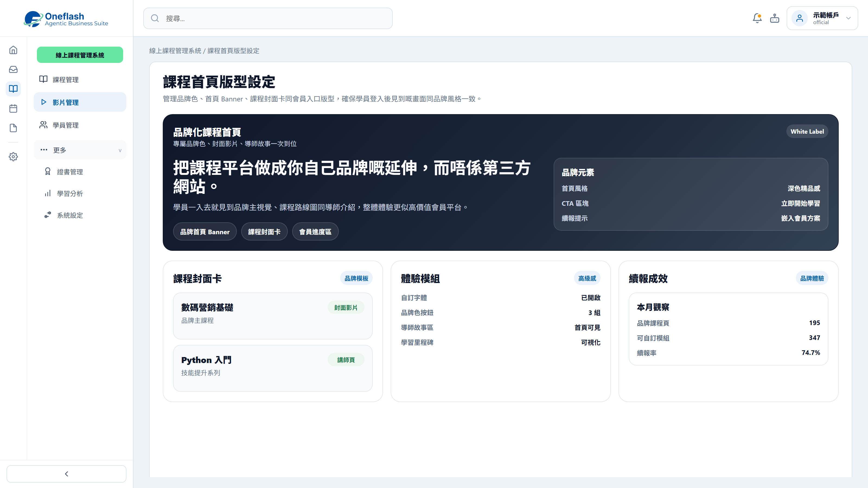Open the settings gear icon in rail
This screenshot has width=868, height=488.
coord(13,157)
